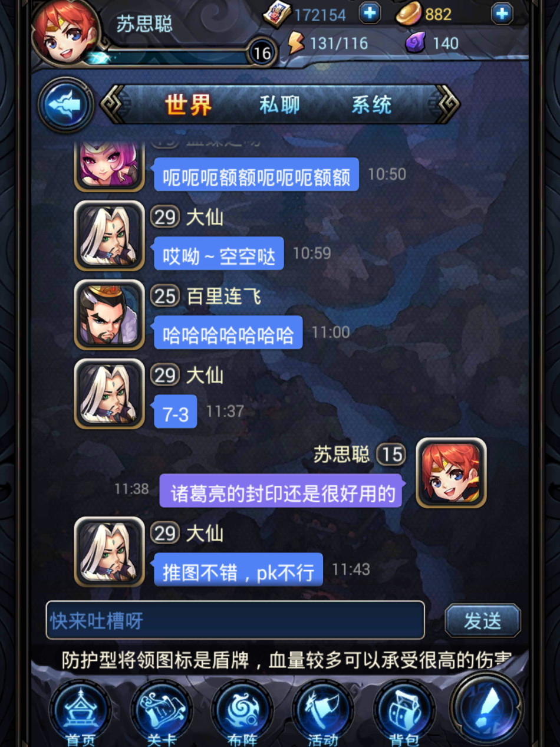
Task: Switch to the 系统 system tab
Action: [371, 105]
